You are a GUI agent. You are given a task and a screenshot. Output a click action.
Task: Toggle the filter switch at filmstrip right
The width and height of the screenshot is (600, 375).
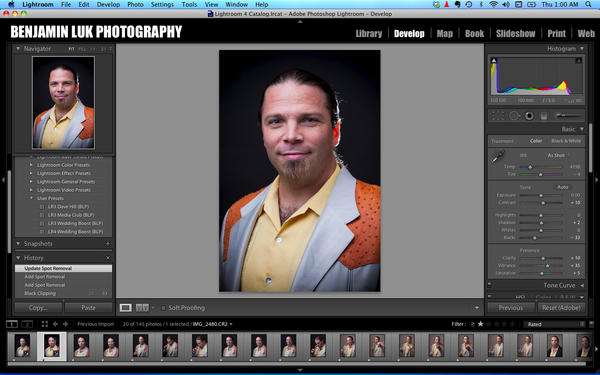click(x=591, y=324)
